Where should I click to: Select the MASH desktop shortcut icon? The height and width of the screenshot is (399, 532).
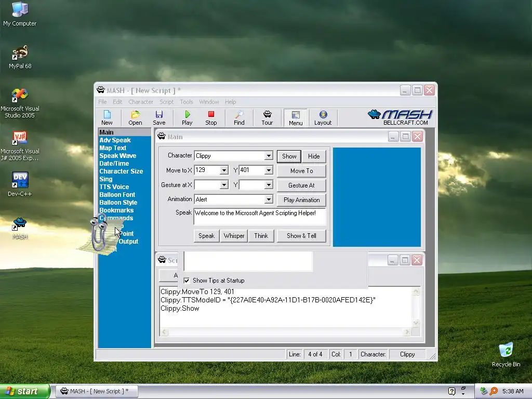(20, 228)
